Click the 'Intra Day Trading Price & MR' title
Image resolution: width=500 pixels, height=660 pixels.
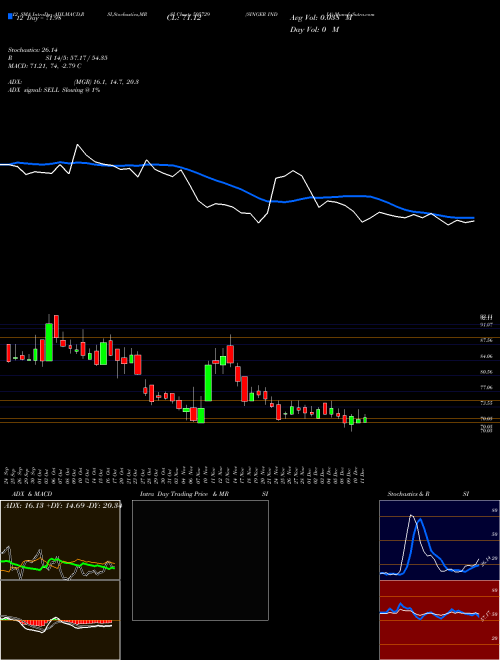click(185, 494)
